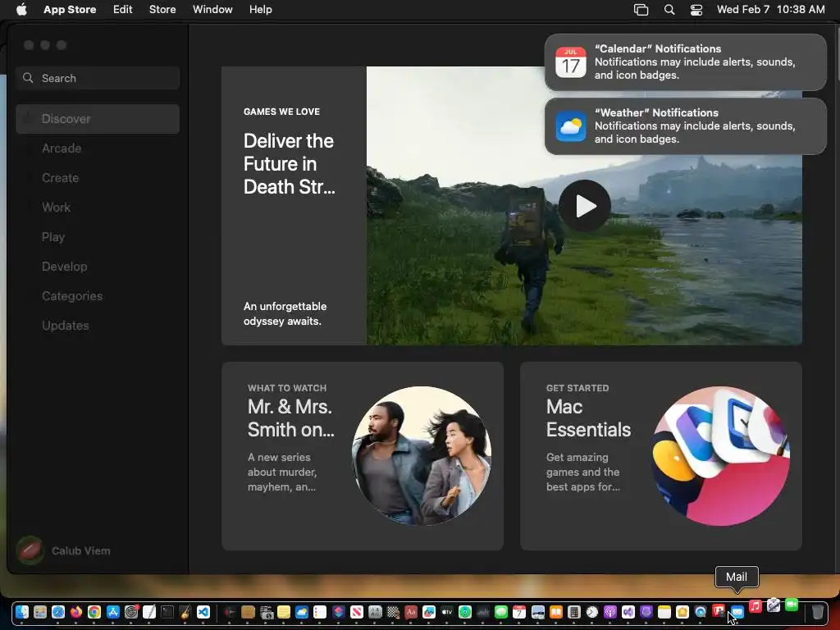The height and width of the screenshot is (630, 840).
Task: Open Spotlight search from the menu bar
Action: 669,9
